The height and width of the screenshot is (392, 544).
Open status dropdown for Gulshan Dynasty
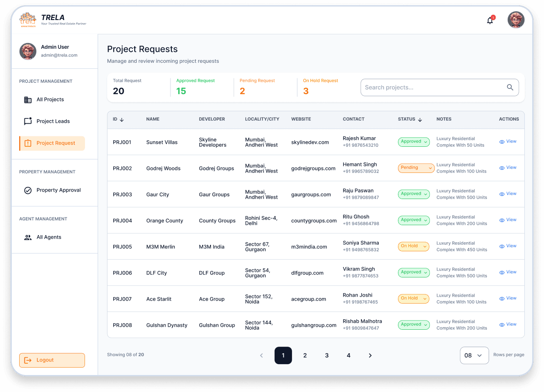tap(414, 324)
